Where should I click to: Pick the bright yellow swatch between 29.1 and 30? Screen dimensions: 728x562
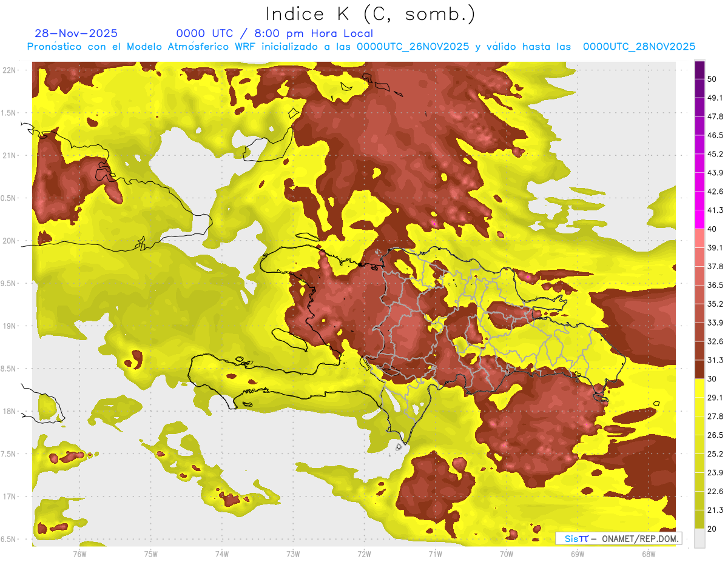click(x=700, y=388)
